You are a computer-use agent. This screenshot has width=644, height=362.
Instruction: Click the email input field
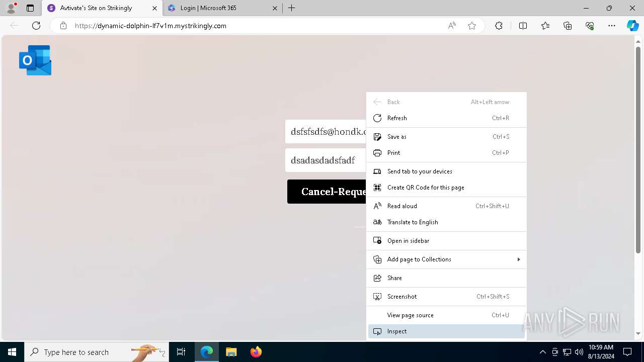(x=326, y=132)
